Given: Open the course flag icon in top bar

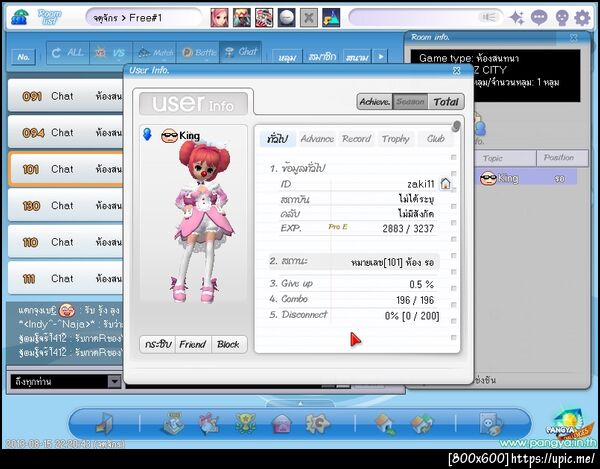Looking at the screenshot, I should 331,17.
